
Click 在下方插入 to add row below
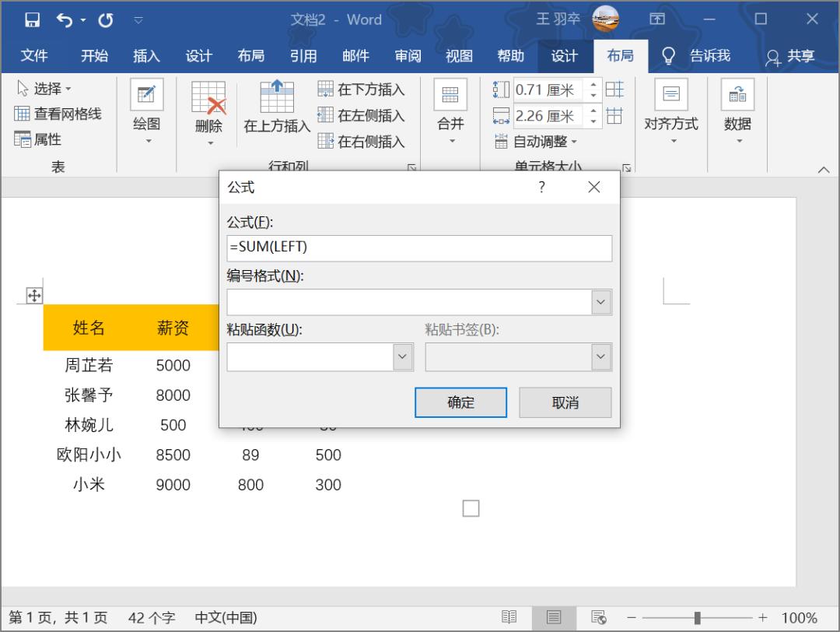[364, 89]
